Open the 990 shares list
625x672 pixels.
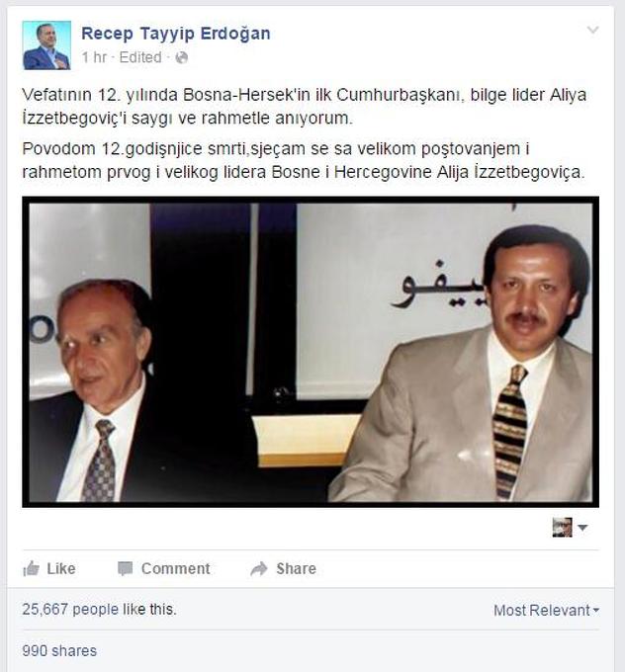click(x=59, y=650)
